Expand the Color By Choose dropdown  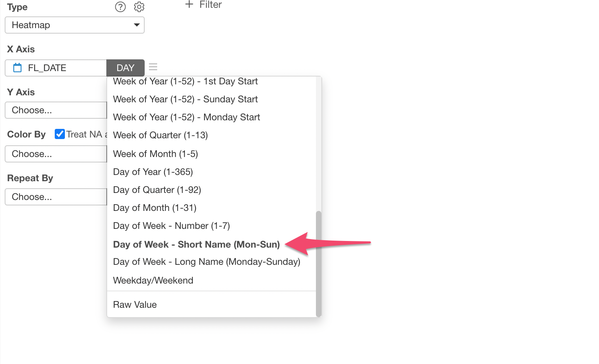[56, 154]
